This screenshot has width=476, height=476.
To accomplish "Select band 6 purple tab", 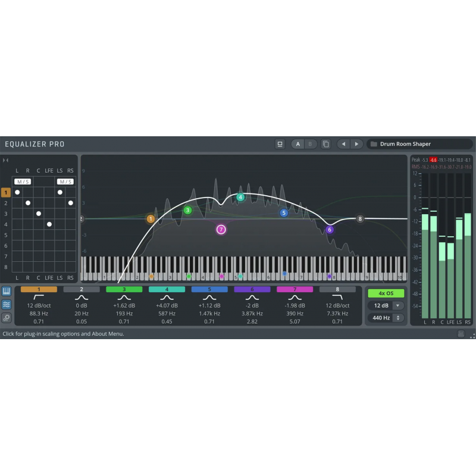I will click(252, 289).
